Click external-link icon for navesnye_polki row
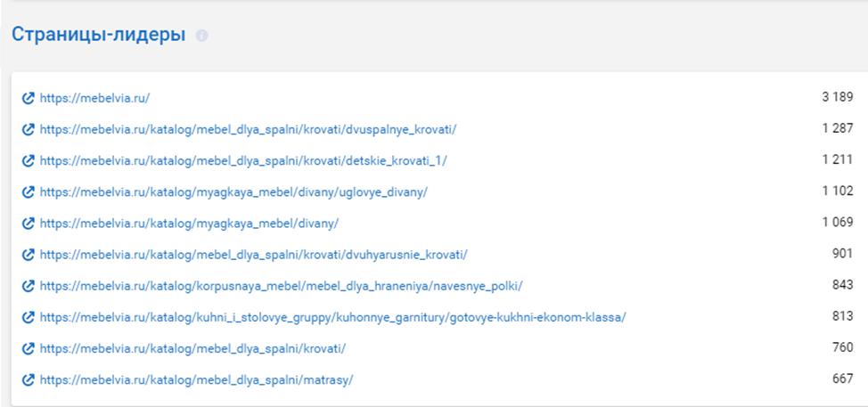This screenshot has height=407, width=868. pos(28,287)
